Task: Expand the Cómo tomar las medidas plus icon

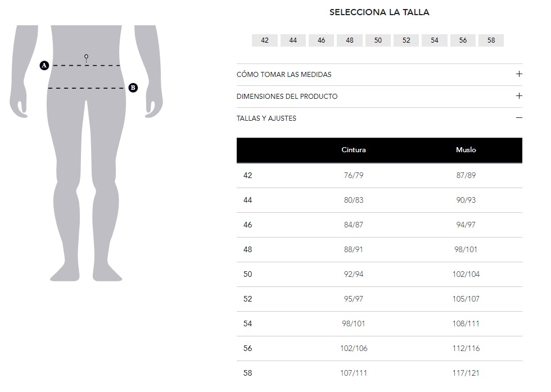Action: tap(519, 74)
